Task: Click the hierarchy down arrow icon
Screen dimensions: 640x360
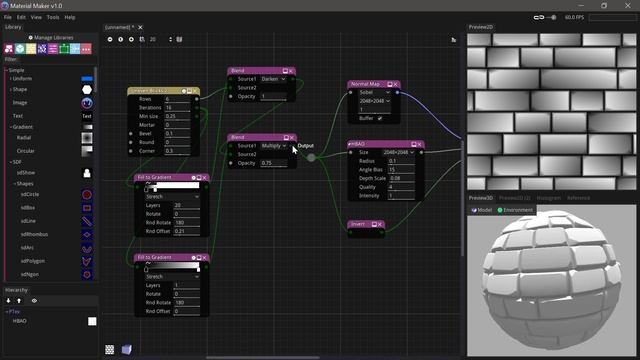Action: 8,300
